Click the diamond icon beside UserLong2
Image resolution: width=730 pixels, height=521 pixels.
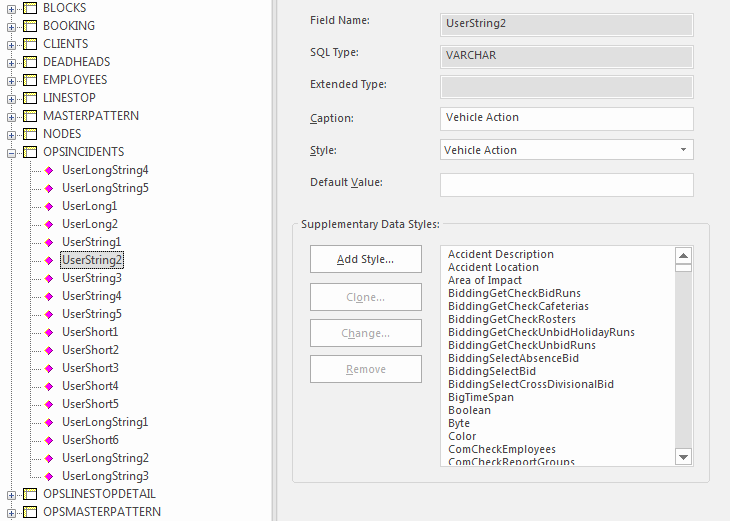tap(49, 224)
